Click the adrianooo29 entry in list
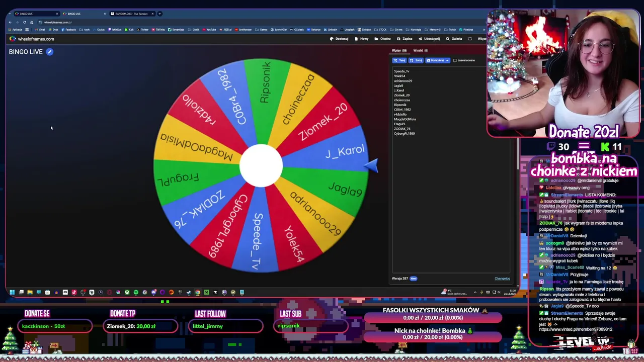This screenshot has width=644, height=362. tap(403, 81)
